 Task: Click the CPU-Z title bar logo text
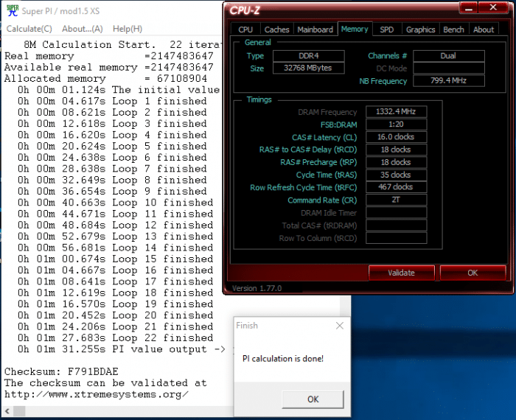[245, 10]
